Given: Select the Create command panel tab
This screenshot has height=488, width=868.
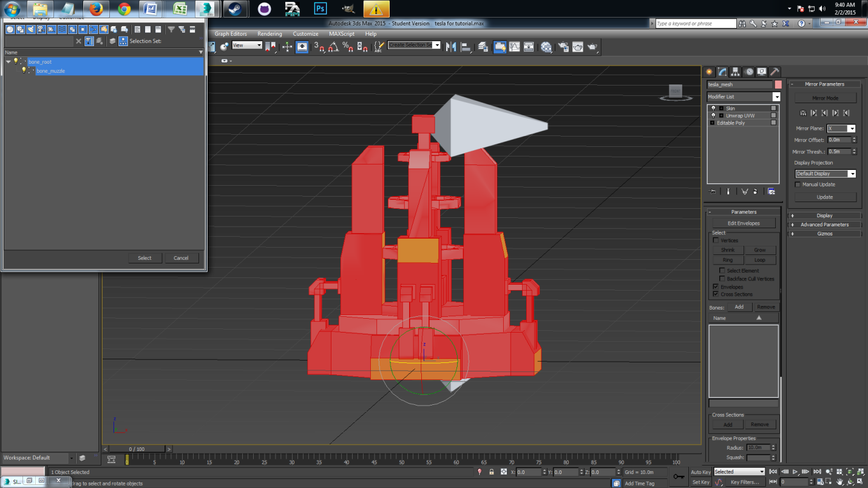Looking at the screenshot, I should point(709,72).
